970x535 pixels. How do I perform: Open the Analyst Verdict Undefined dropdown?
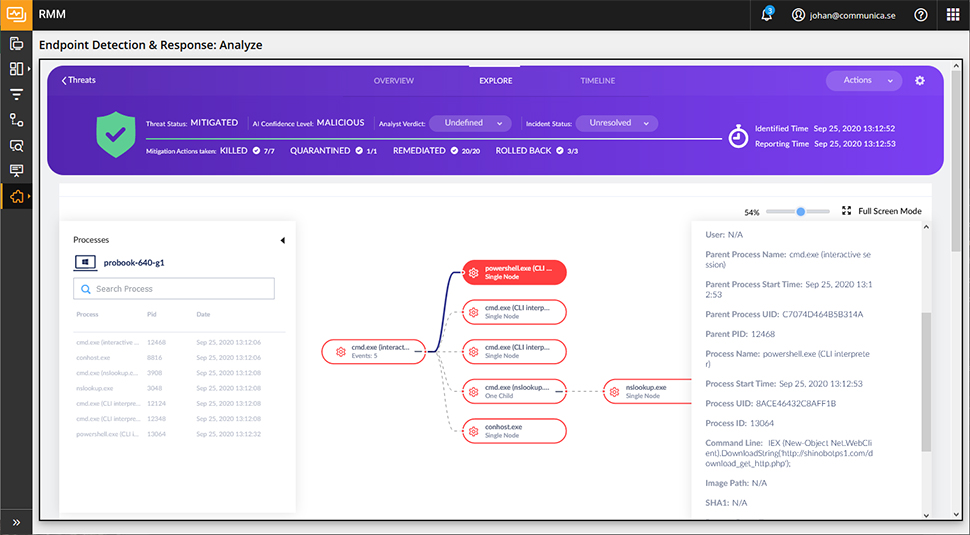coord(470,123)
